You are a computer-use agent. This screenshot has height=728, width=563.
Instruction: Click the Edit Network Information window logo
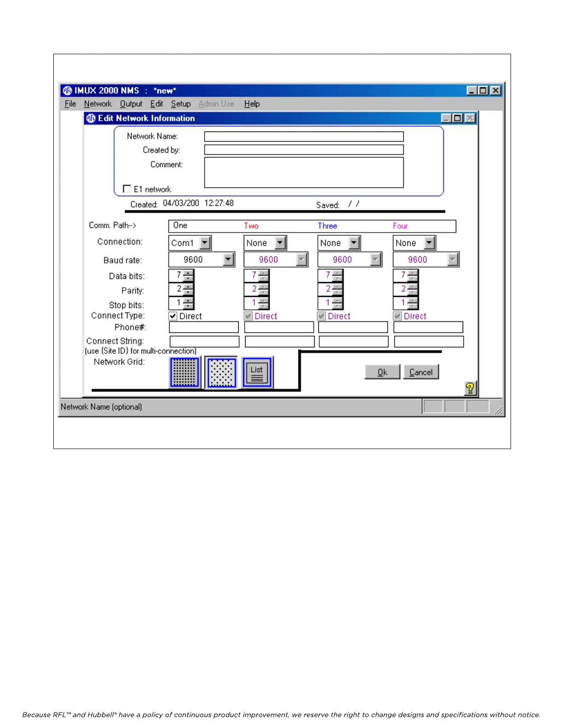(91, 118)
